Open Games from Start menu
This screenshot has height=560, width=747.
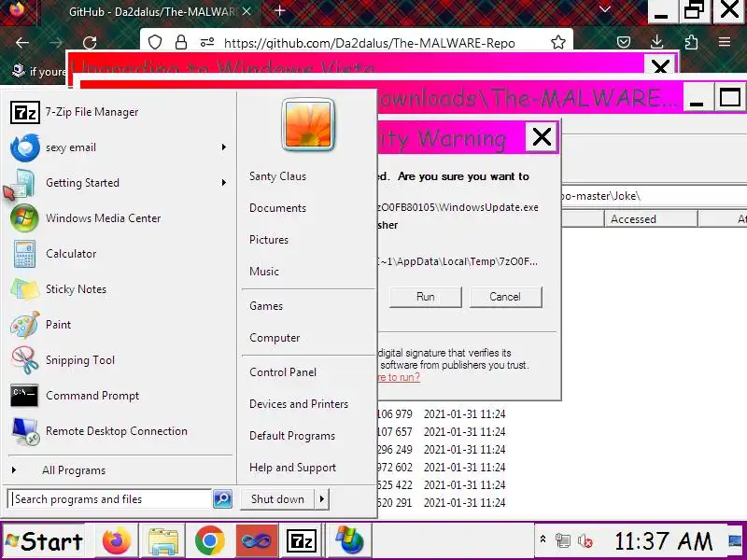pos(266,306)
